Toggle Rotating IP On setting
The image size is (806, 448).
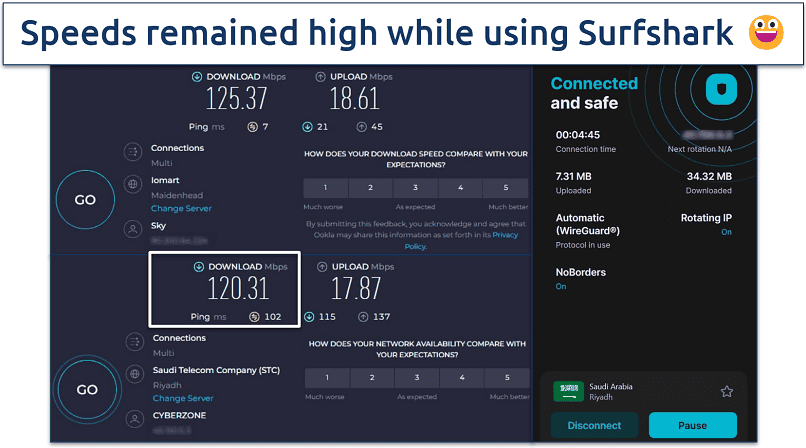726,232
